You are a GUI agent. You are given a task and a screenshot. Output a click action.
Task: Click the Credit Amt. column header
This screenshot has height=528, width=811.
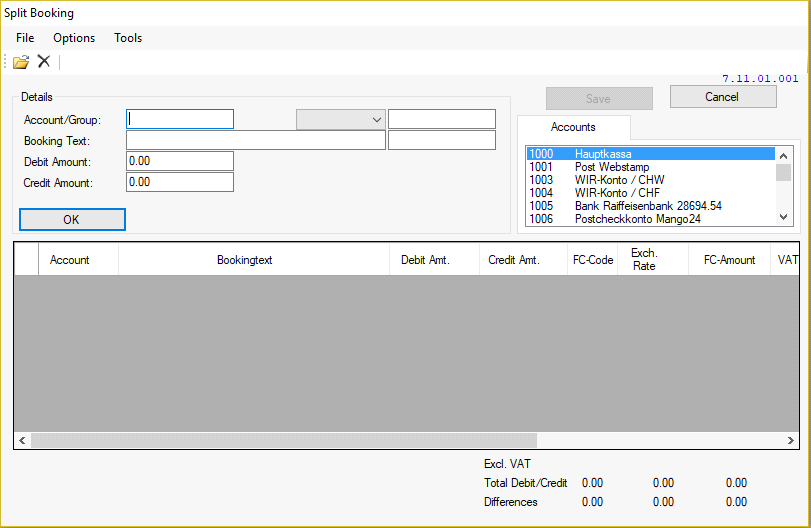click(x=523, y=259)
